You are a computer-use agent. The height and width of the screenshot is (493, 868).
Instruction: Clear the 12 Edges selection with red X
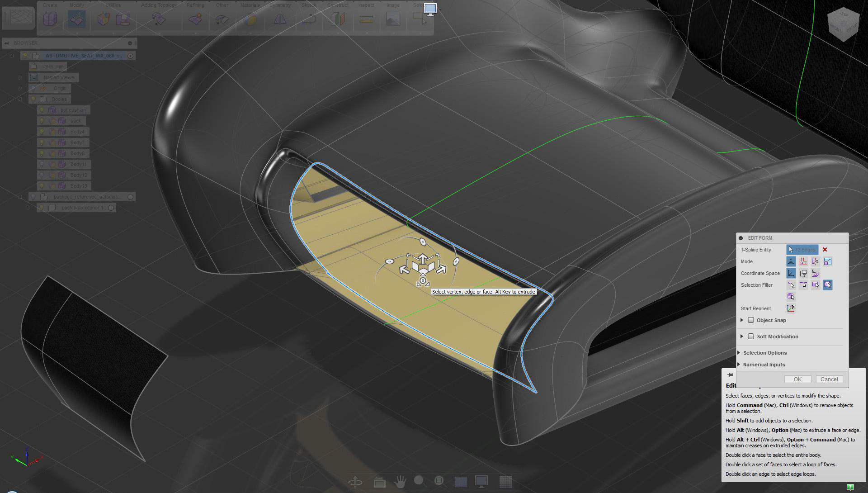[x=825, y=250]
